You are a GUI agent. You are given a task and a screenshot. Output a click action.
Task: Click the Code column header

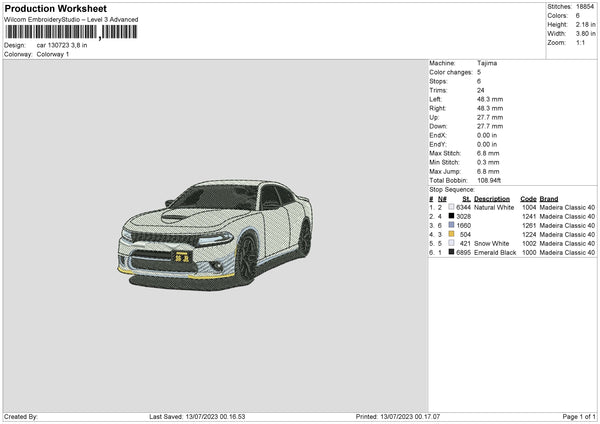[528, 198]
